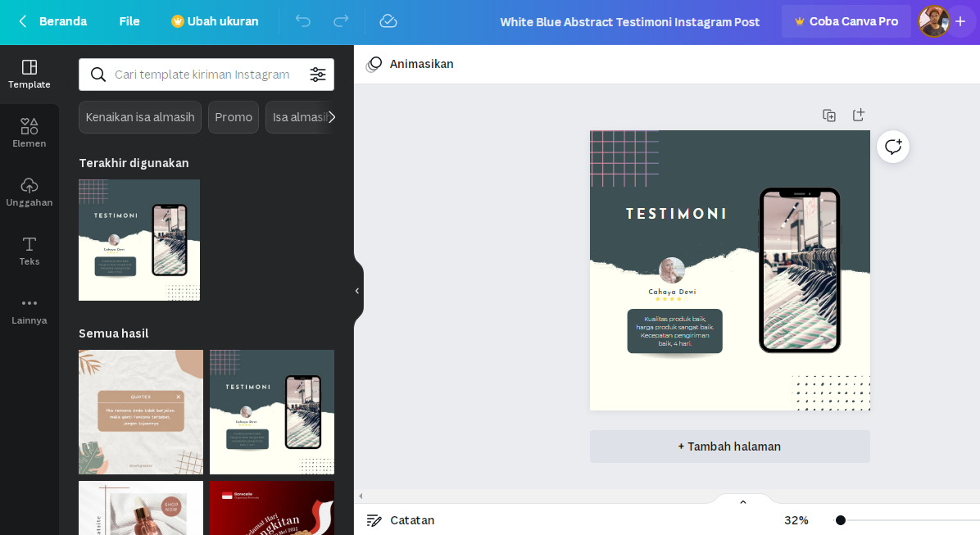
Task: Click the redo arrow icon
Action: coord(341,21)
